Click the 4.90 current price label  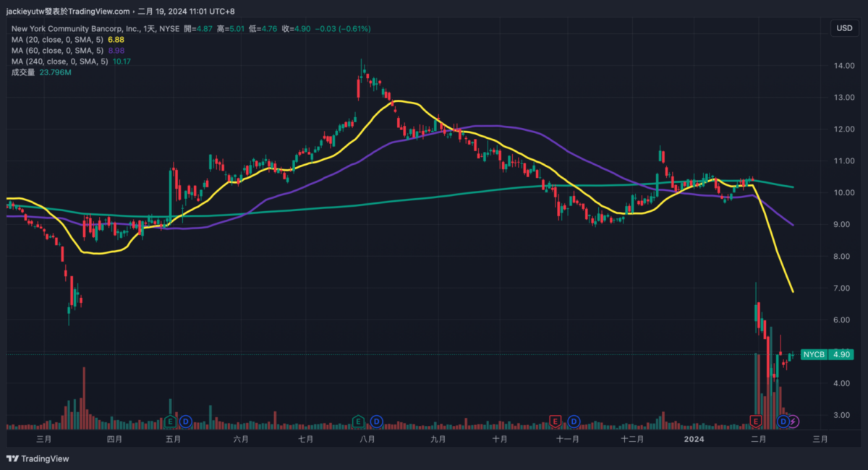(841, 354)
